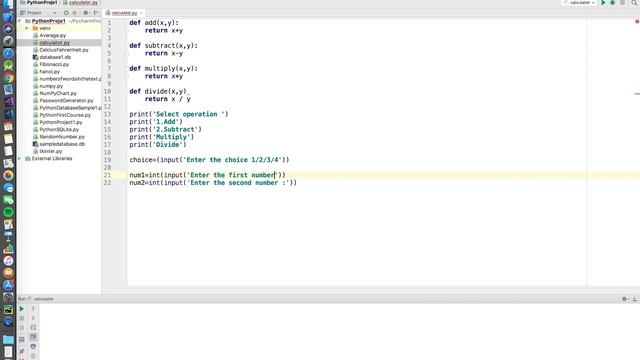
Task: Click line number 10 in the gutter
Action: (x=107, y=91)
